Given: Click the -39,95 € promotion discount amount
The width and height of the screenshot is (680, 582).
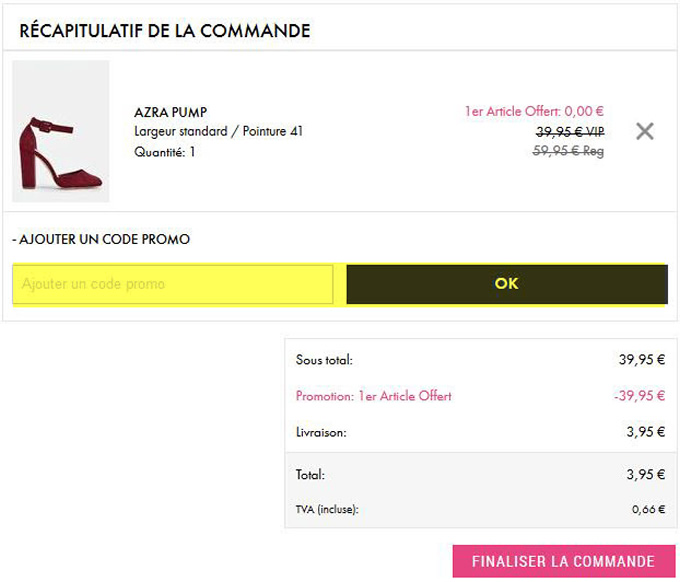Looking at the screenshot, I should pos(639,396).
